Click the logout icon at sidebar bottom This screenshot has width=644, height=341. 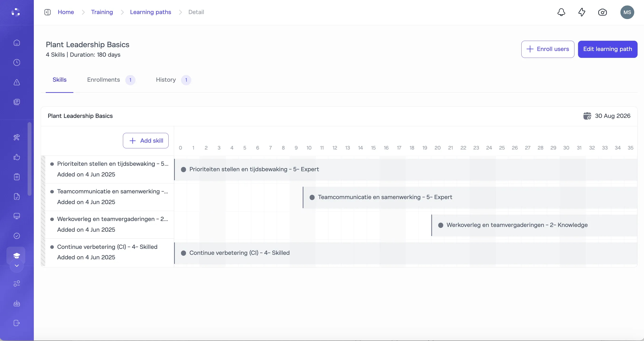16,323
